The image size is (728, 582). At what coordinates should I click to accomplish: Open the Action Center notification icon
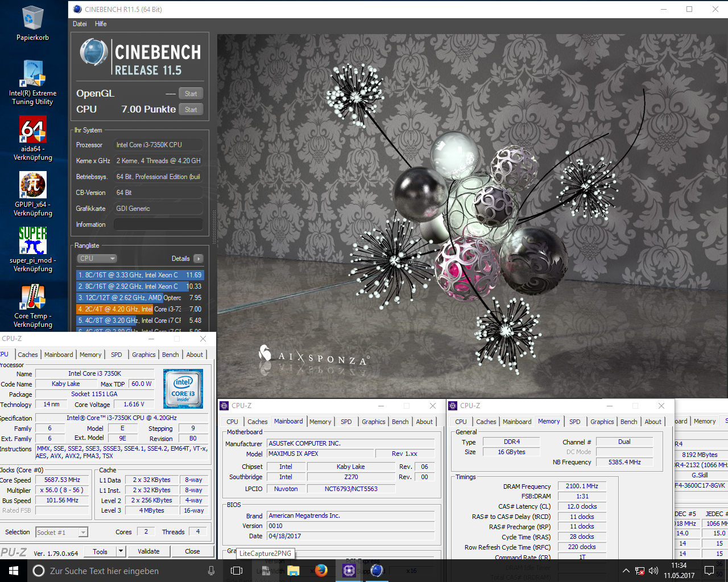point(709,571)
